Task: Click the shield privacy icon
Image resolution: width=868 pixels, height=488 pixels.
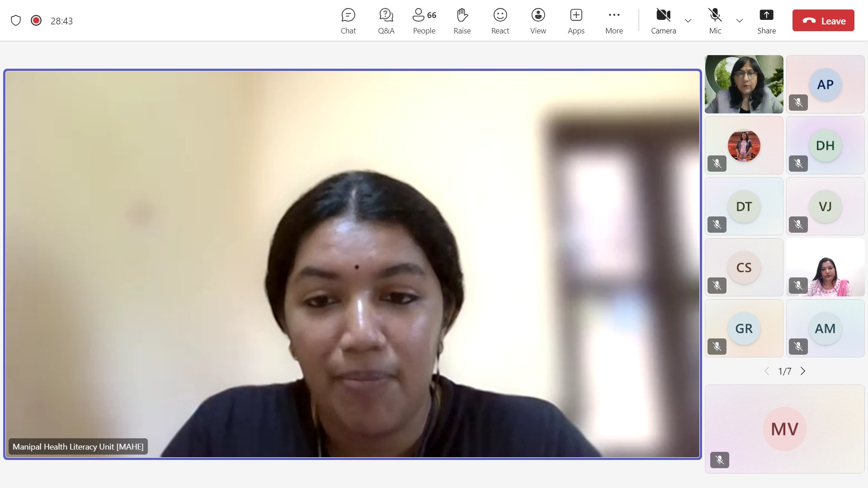Action: pos(16,20)
